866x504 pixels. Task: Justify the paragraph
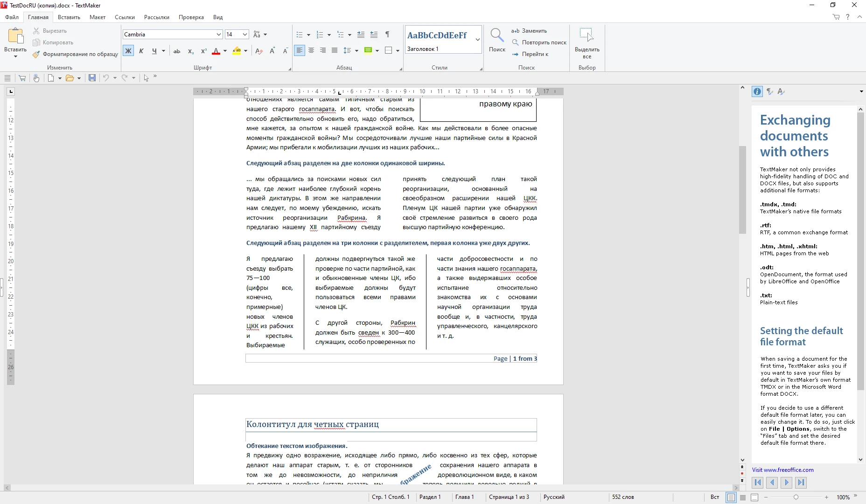tap(335, 50)
